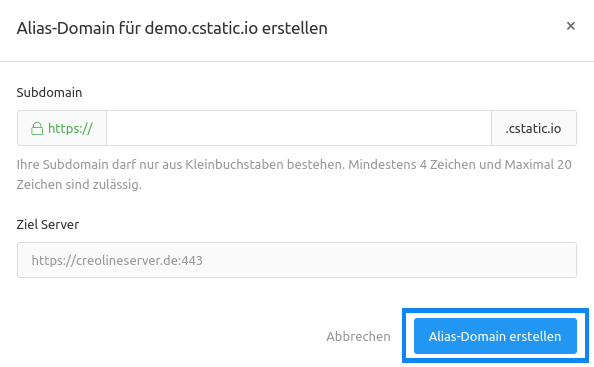Screen dimensions: 594x367
Task: Submit the form with the blue button
Action: tap(495, 336)
